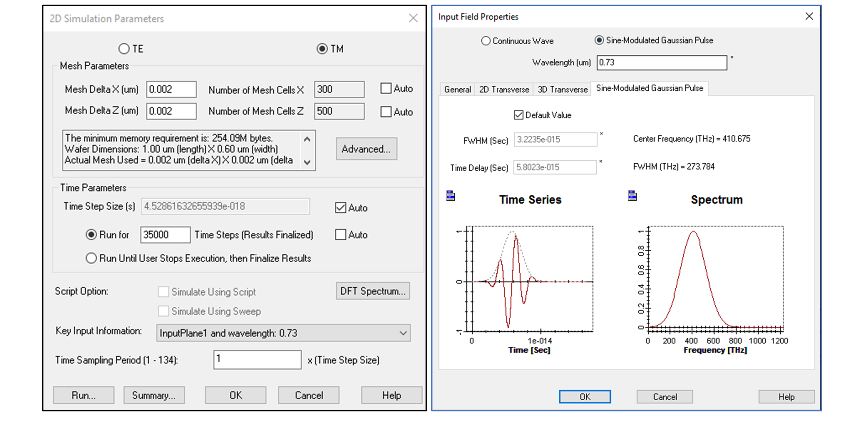
Task: Open the General tab
Action: (x=457, y=89)
